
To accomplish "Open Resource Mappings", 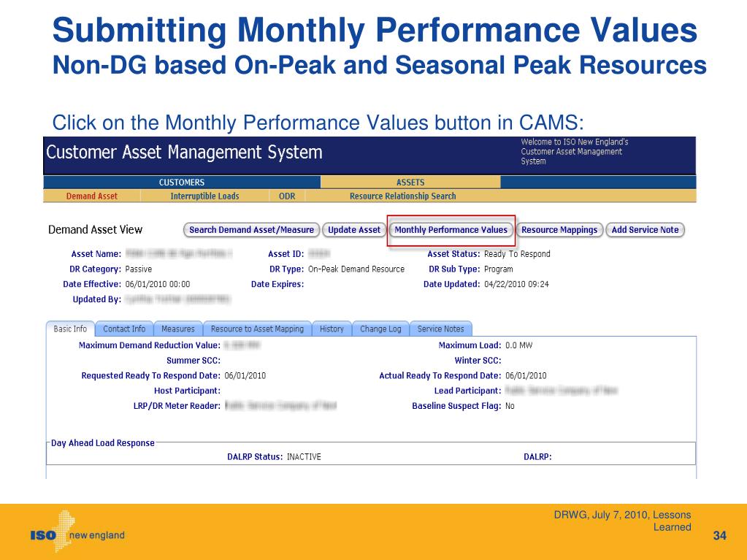I will click(559, 230).
